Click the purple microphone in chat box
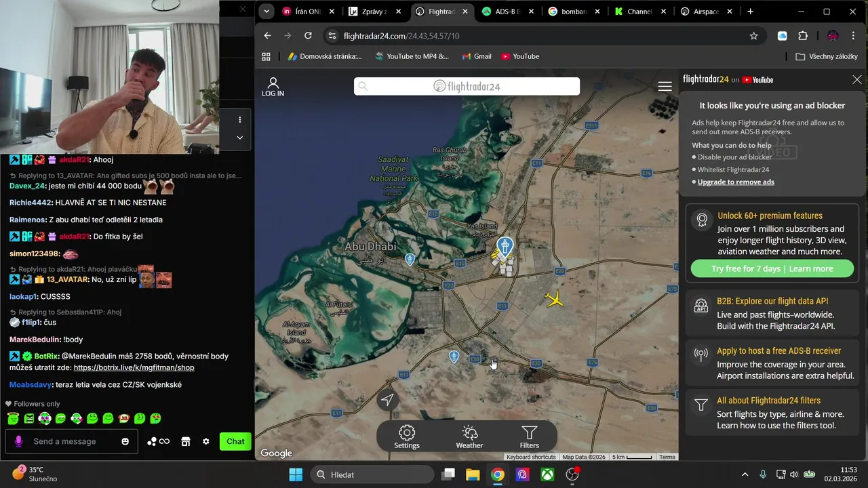Viewport: 868px width, 488px height. (18, 441)
